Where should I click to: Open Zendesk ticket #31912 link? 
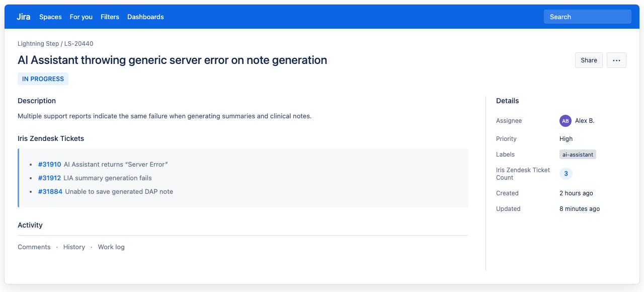[x=49, y=178]
